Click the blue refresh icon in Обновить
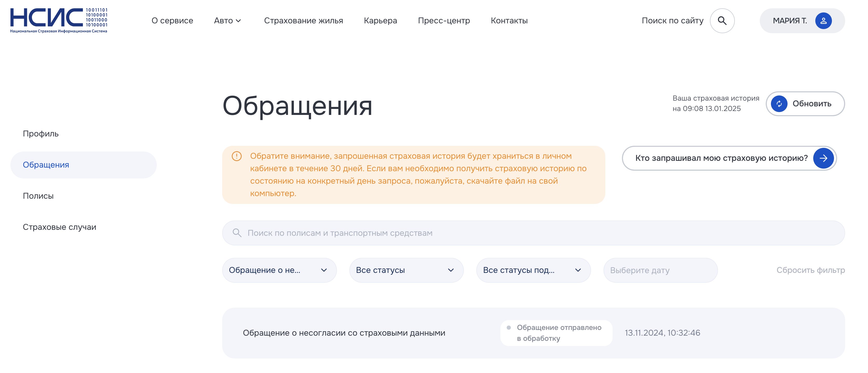 (779, 104)
